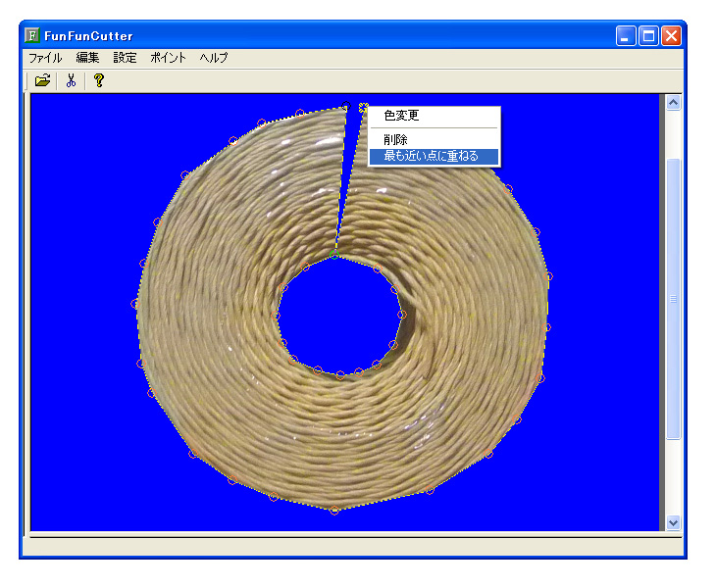This screenshot has height=588, width=716.
Task: Click the scissors cut toolbar icon
Action: [71, 80]
